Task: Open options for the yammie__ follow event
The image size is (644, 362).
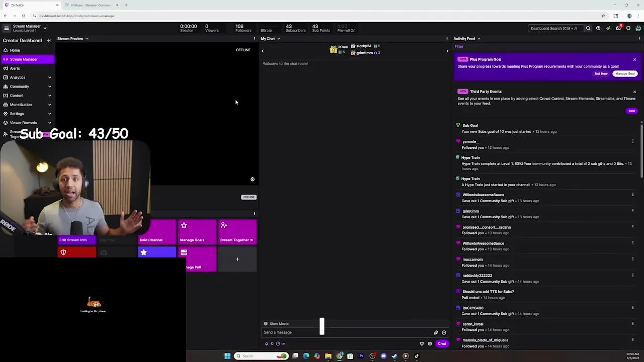Action: [x=633, y=142]
